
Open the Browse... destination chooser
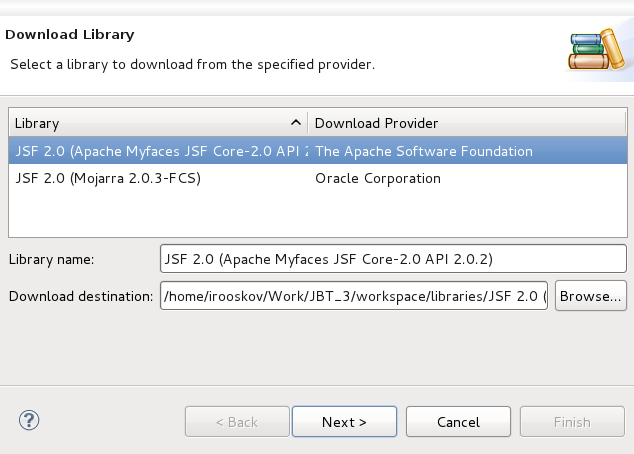590,296
